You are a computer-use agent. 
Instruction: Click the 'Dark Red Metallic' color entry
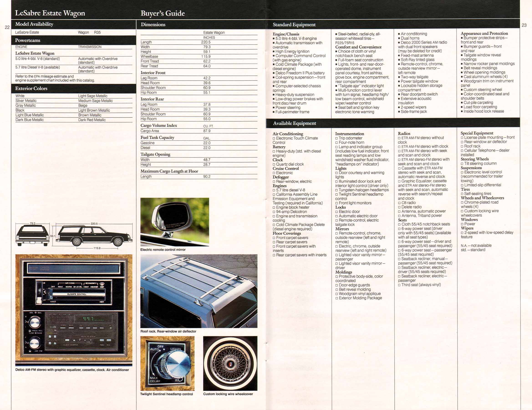[92, 120]
